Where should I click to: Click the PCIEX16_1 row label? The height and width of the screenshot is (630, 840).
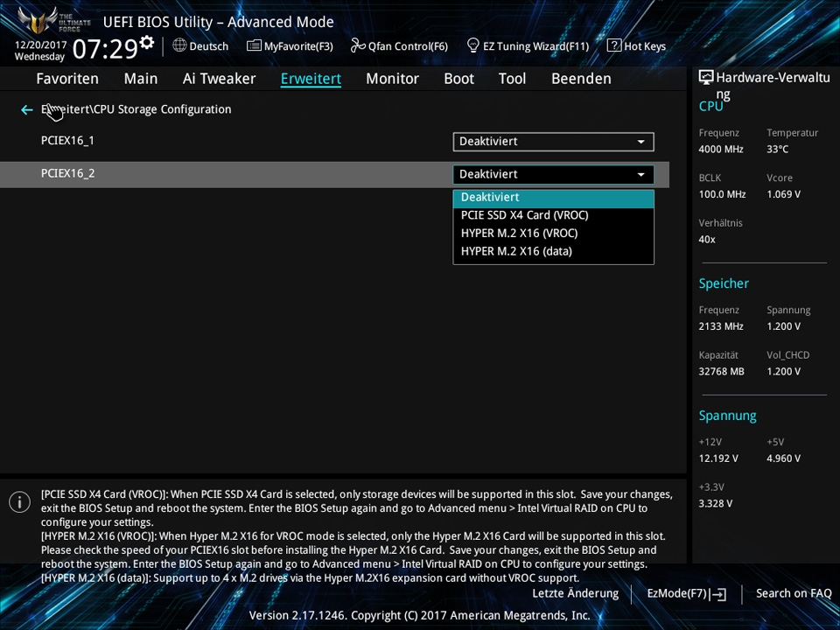(x=67, y=140)
